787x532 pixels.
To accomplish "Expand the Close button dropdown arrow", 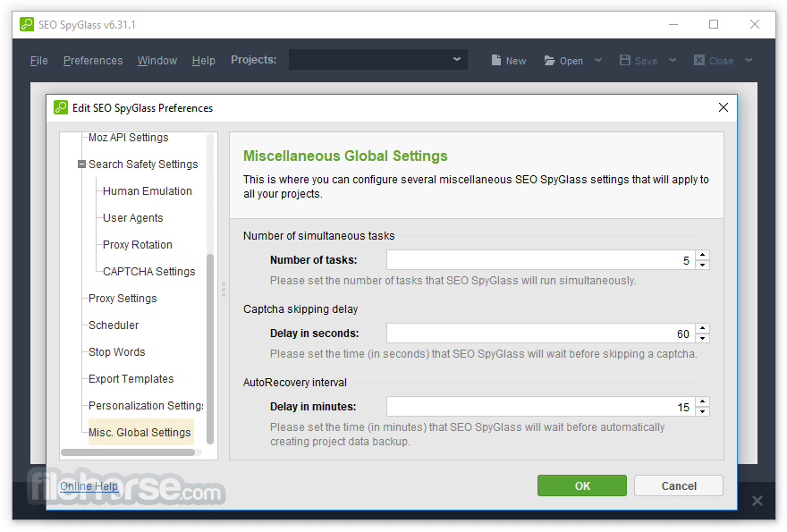I will point(749,60).
